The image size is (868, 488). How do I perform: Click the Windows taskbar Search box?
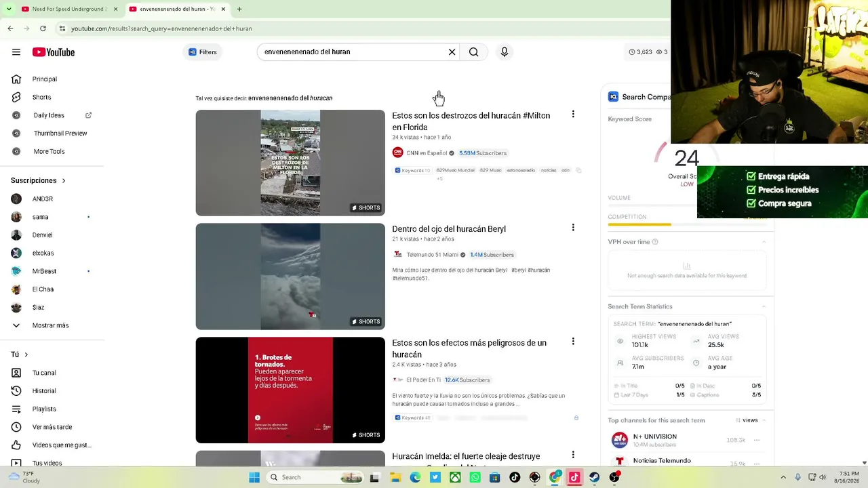point(315,477)
